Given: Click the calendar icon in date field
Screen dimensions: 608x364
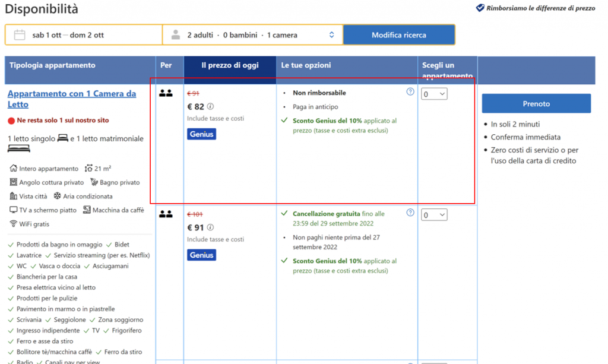Looking at the screenshot, I should (20, 34).
